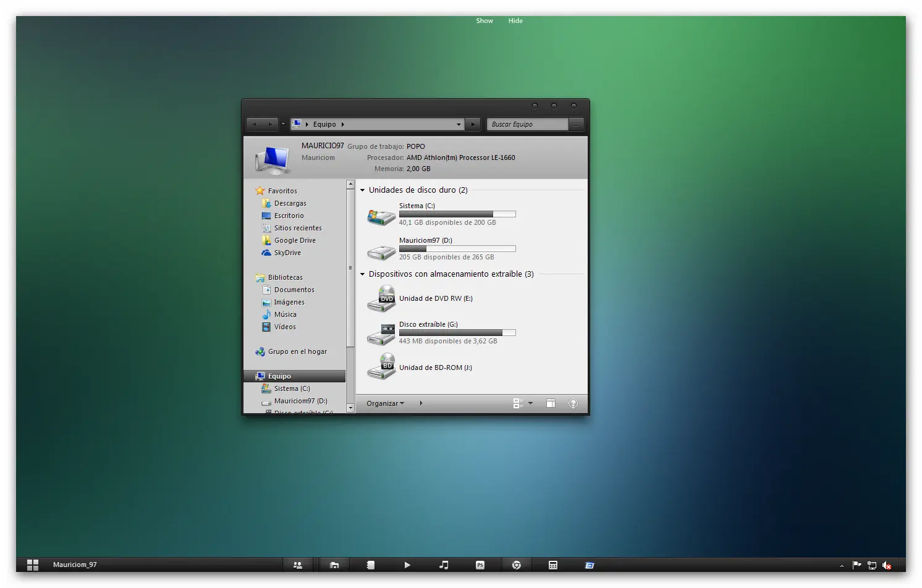Collapse Unidades de disco duro group
This screenshot has height=588, width=922.
pyautogui.click(x=363, y=190)
